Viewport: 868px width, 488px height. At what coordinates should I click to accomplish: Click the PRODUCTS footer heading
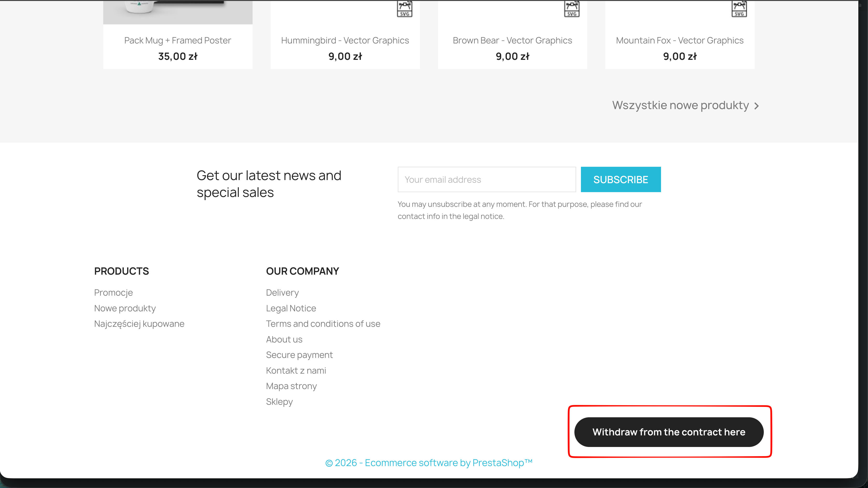point(121,271)
